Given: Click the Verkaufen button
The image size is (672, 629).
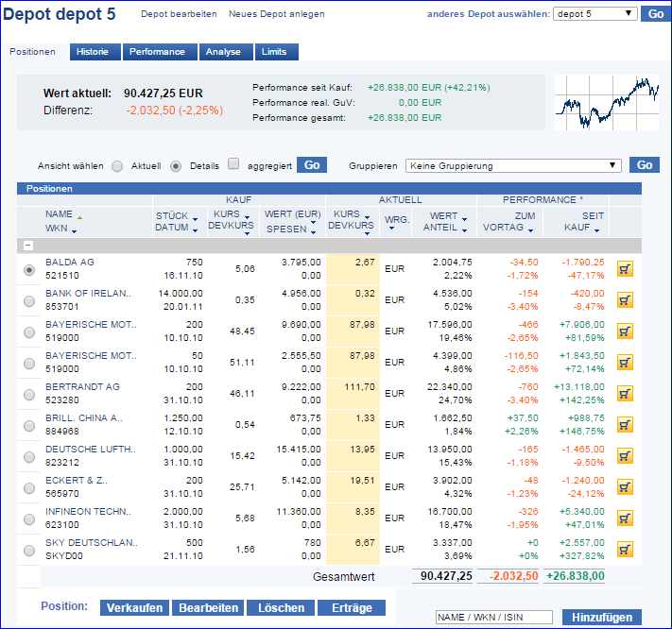Looking at the screenshot, I should 134,607.
